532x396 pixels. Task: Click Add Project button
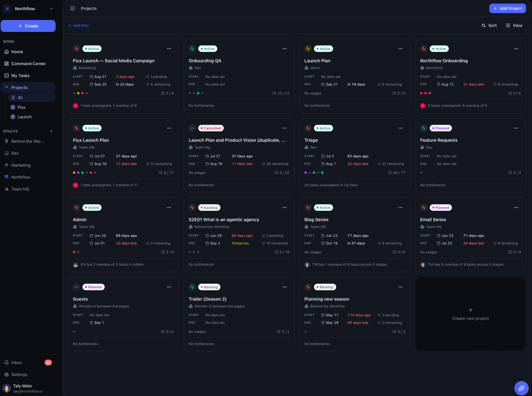(507, 8)
